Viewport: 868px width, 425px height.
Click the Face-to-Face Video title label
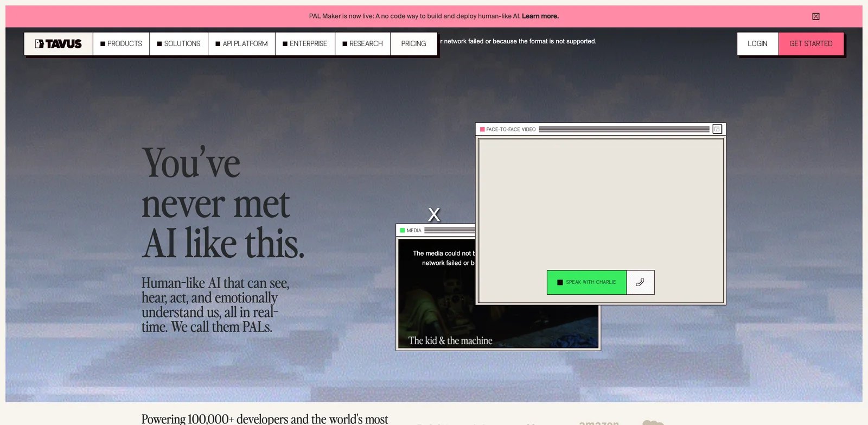pos(511,130)
